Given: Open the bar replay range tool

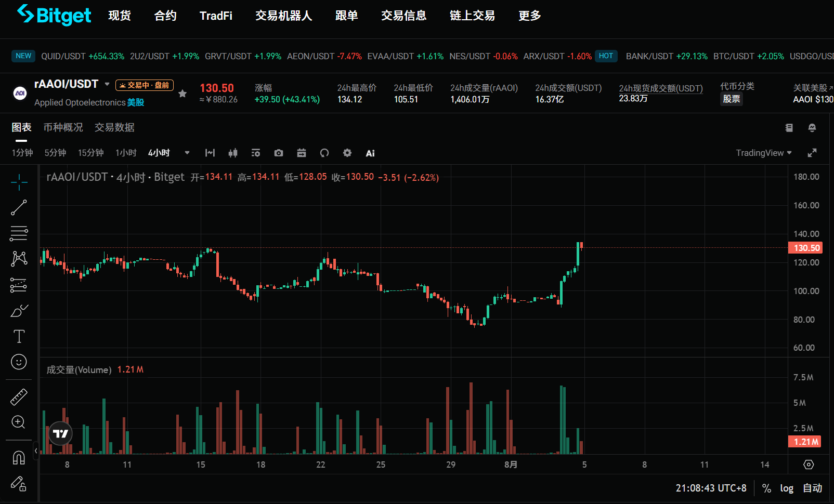Looking at the screenshot, I should click(210, 153).
